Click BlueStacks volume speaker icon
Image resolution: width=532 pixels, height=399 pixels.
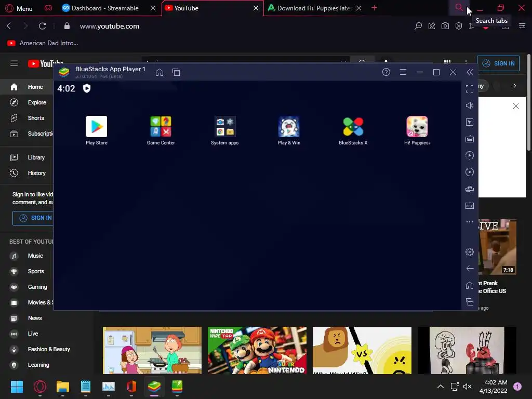pos(470,105)
